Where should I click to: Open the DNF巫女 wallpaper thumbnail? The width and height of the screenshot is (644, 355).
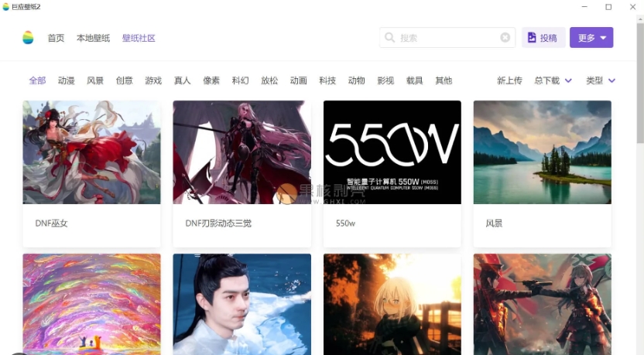coord(91,152)
